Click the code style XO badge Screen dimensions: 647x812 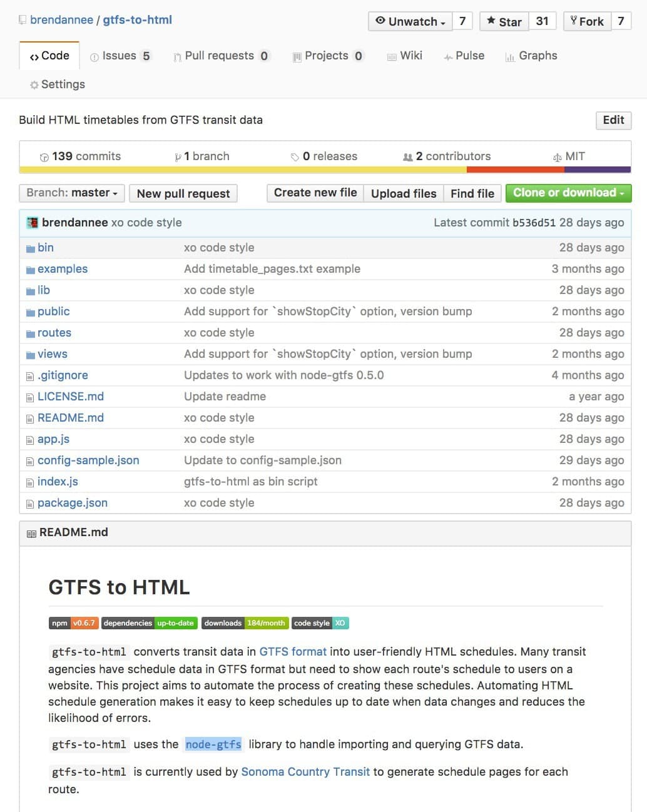[320, 623]
